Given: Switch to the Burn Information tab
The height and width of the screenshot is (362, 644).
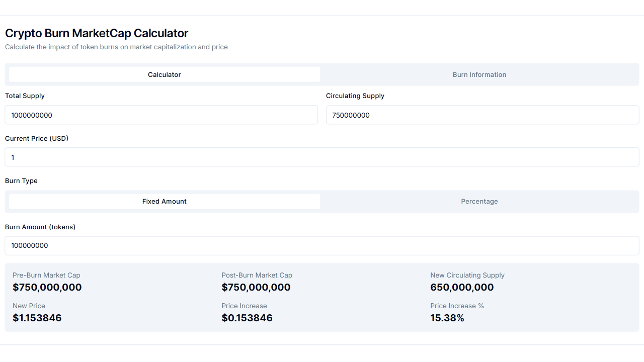Looking at the screenshot, I should (479, 74).
